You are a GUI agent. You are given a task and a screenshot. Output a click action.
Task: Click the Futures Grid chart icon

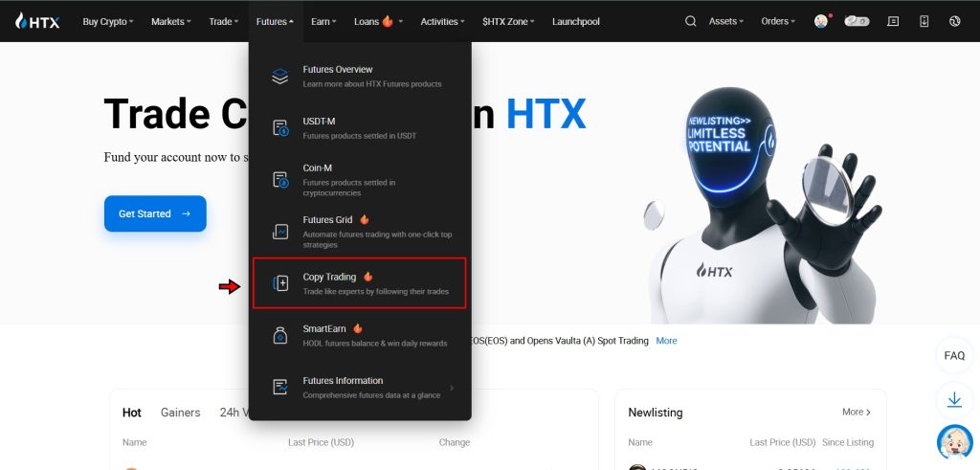pos(280,232)
